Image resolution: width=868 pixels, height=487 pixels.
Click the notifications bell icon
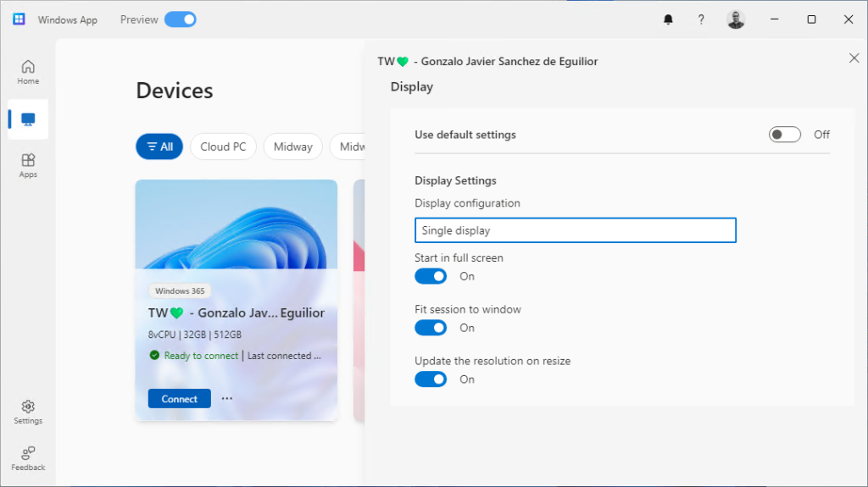point(668,19)
